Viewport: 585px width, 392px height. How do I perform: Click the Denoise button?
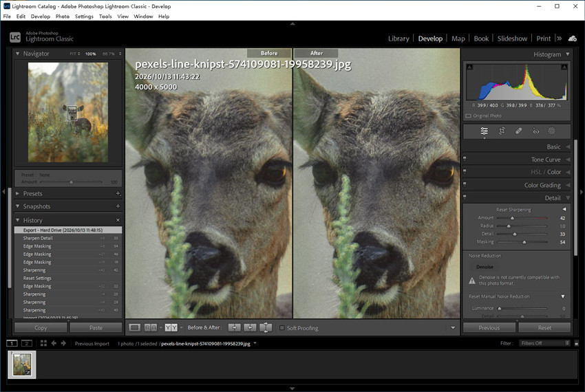tap(485, 267)
